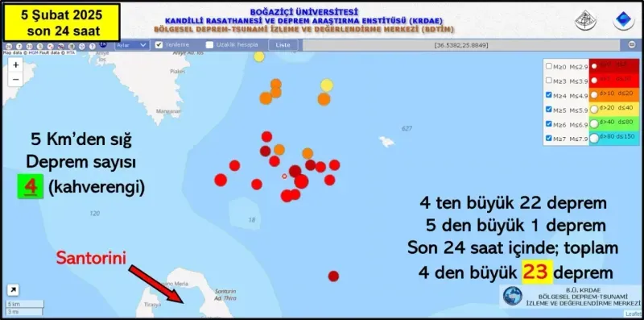Open the Aylar dropdown

click(132, 45)
